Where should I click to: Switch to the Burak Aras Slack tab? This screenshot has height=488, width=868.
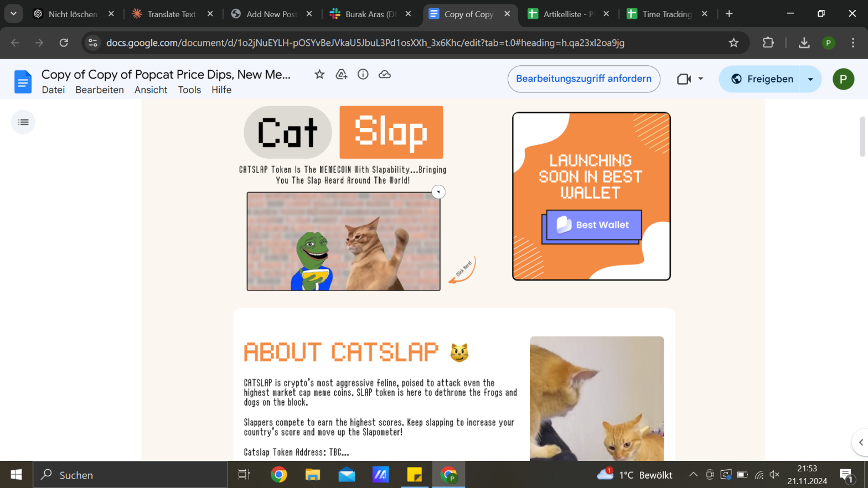pyautogui.click(x=370, y=14)
